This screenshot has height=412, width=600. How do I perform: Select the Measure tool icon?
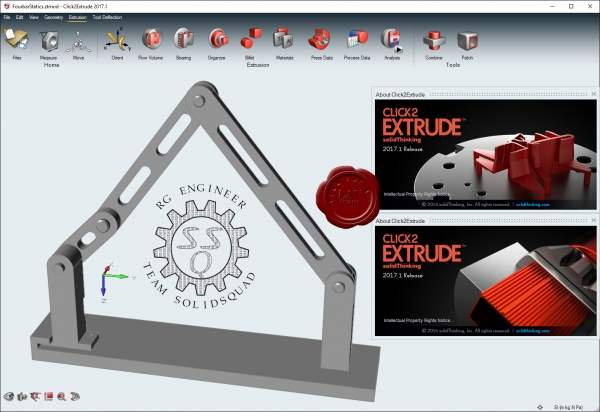[49, 40]
